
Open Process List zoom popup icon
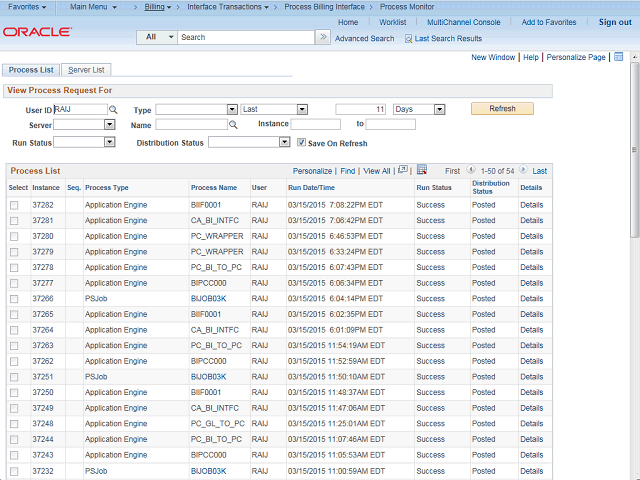(402, 171)
